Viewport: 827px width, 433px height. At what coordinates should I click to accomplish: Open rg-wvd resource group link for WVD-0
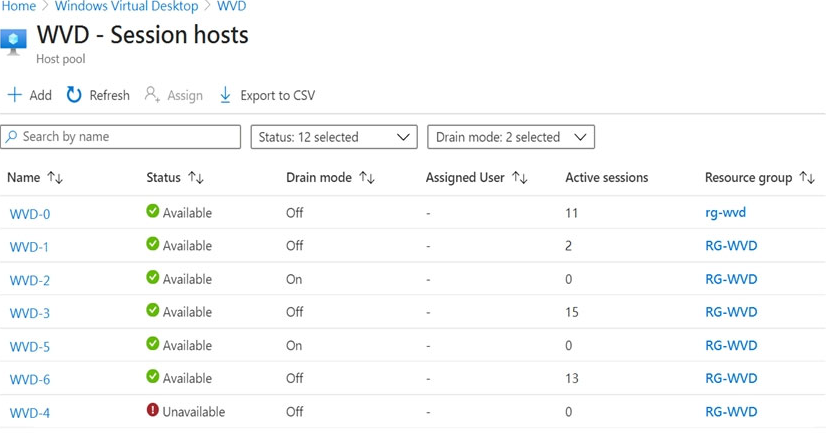(725, 213)
